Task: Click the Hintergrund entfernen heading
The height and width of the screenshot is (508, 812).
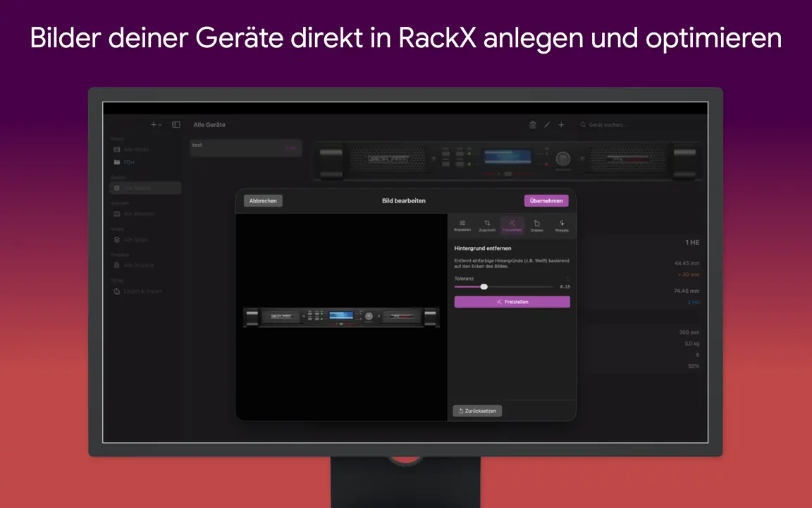Action: pos(483,248)
